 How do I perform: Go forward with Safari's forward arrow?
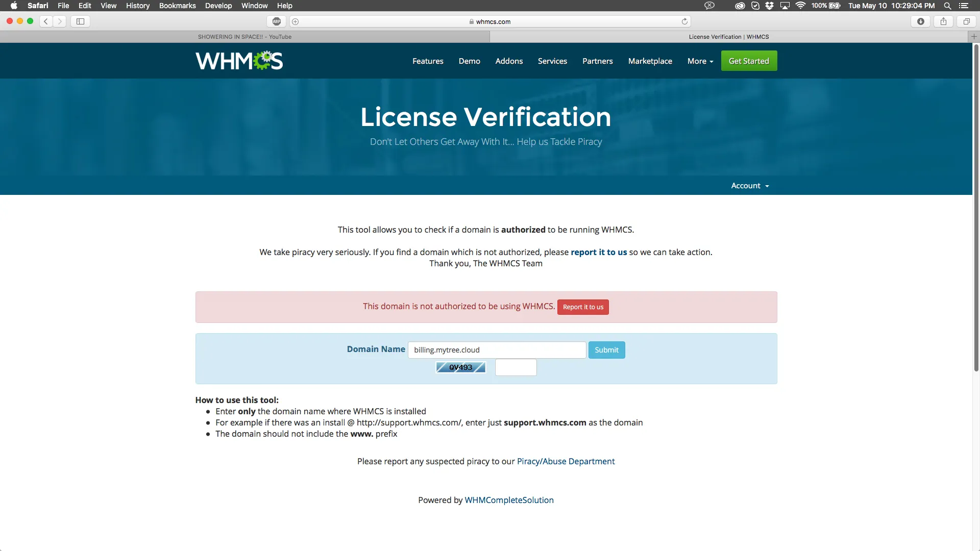click(60, 21)
